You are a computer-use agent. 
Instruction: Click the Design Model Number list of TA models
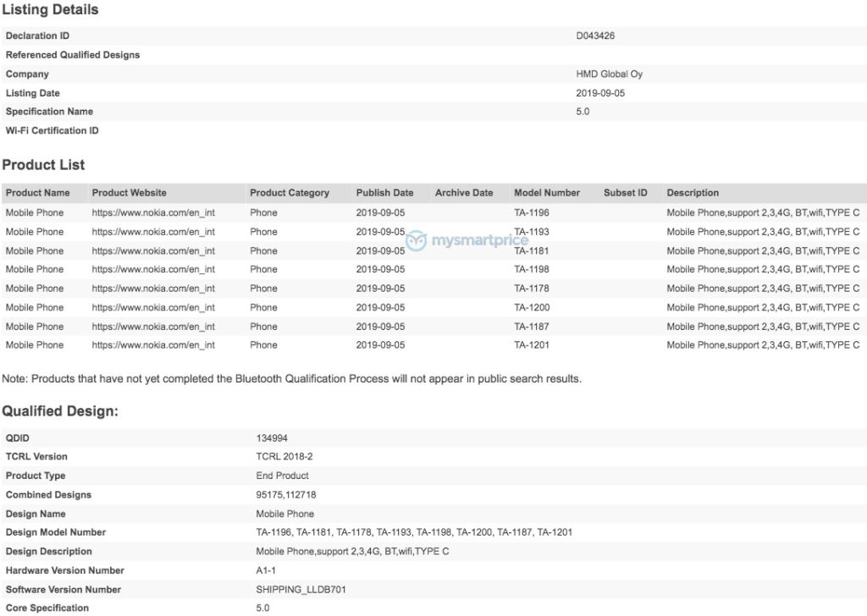[x=413, y=532]
